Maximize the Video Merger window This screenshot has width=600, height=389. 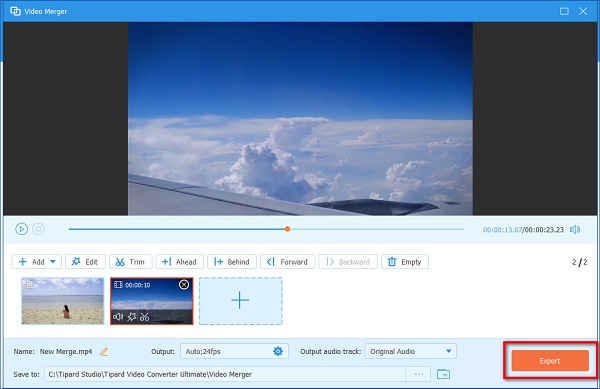click(x=564, y=11)
